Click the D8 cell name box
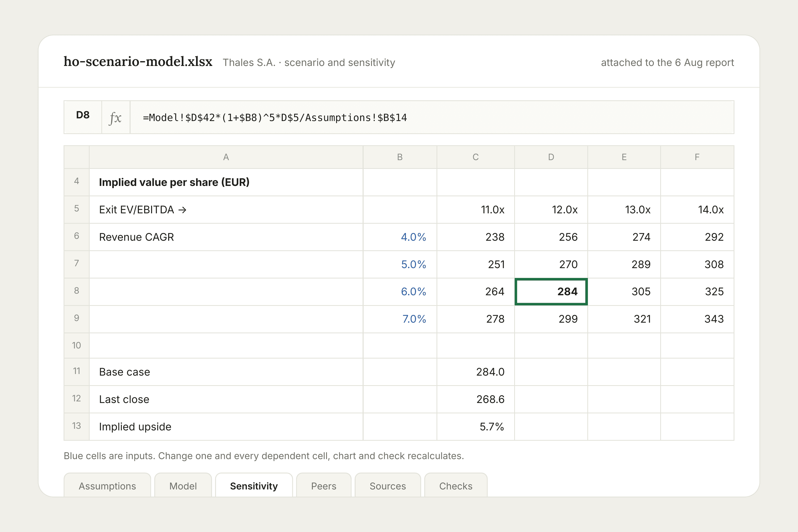 [83, 117]
